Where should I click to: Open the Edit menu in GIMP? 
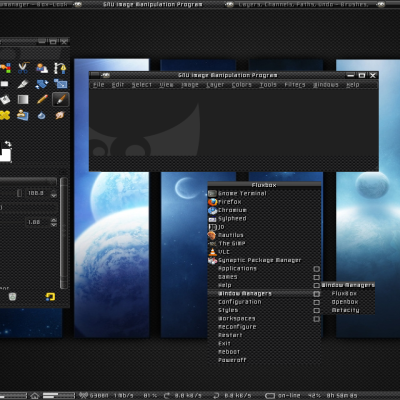click(118, 85)
